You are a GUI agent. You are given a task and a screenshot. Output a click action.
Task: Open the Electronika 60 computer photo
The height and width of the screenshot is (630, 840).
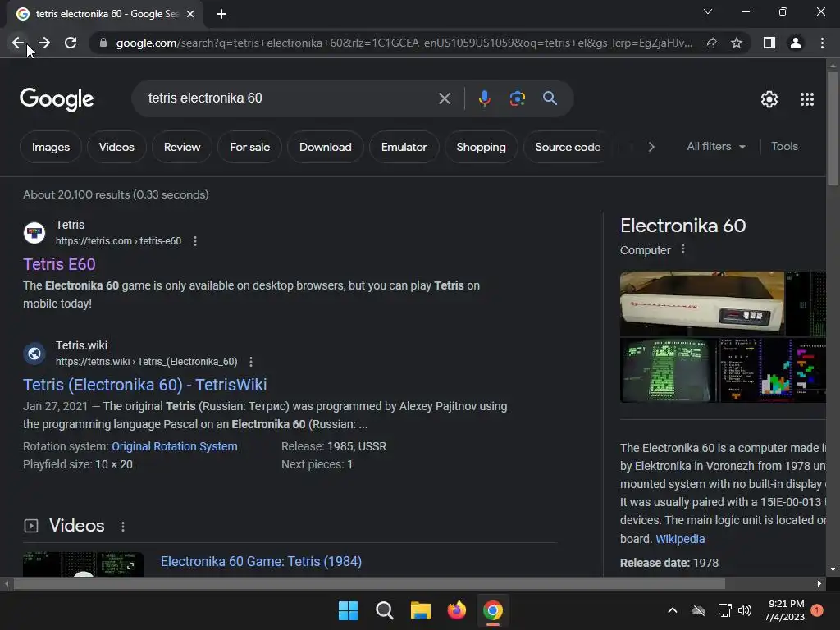(702, 304)
